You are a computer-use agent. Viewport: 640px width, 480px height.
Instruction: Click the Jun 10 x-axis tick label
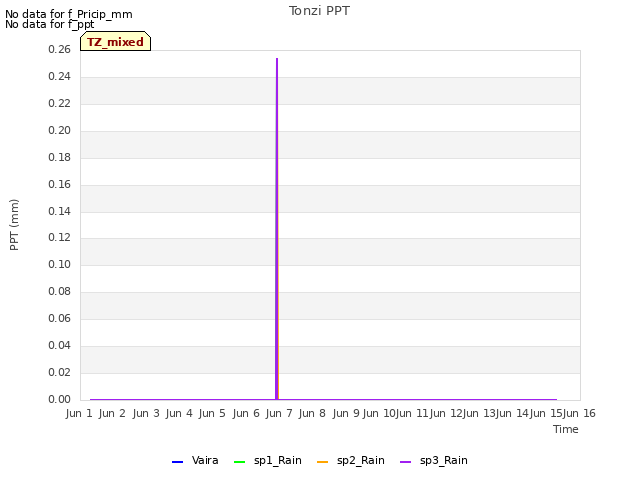point(379,413)
